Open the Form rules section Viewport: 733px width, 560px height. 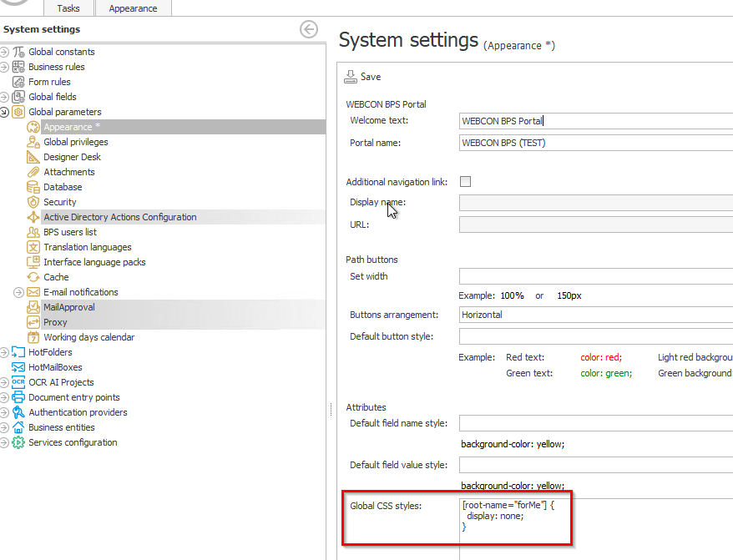[x=49, y=82]
